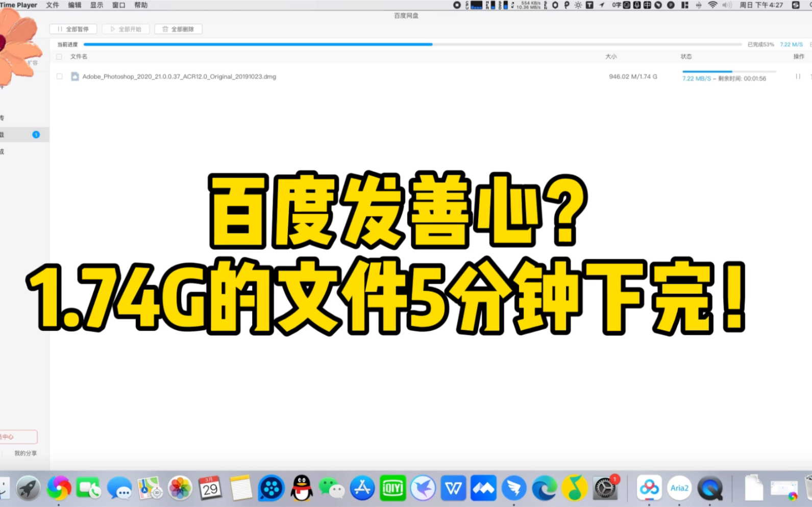
Task: Click the file's download progress bar
Action: [x=729, y=71]
